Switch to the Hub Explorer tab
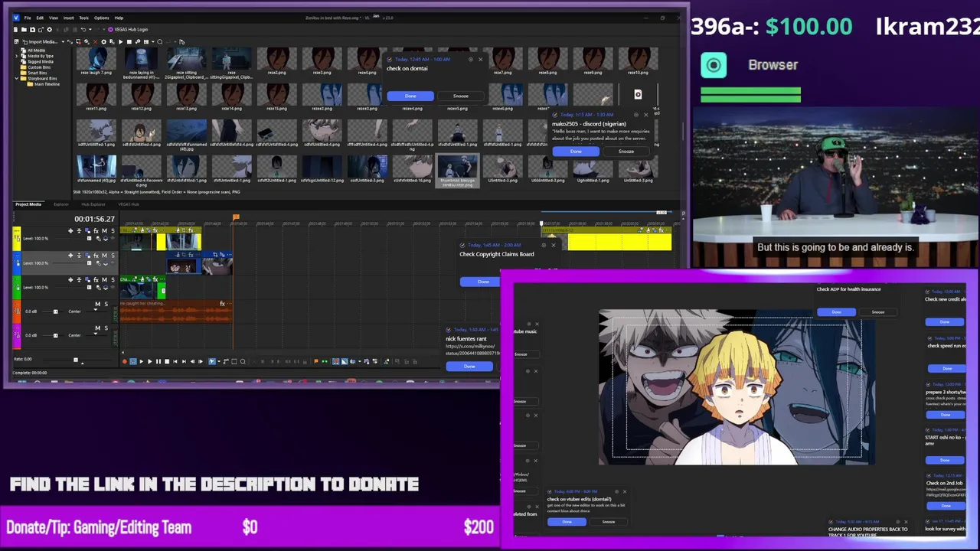This screenshot has width=980, height=551. (x=93, y=204)
